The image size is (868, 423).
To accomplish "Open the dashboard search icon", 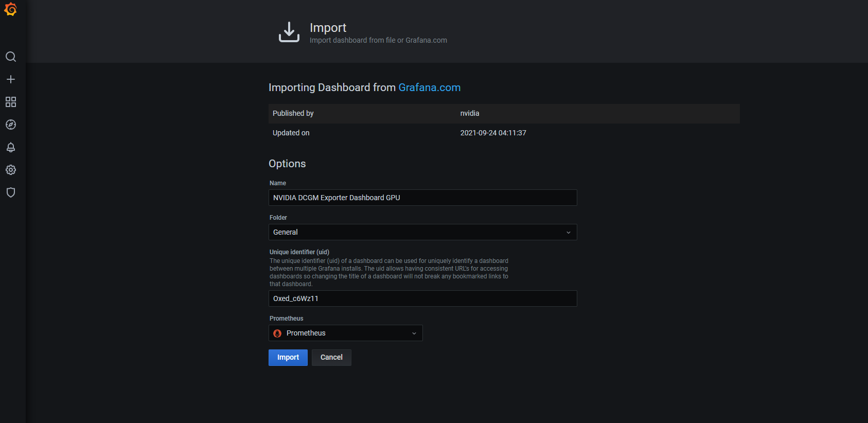I will [x=11, y=57].
